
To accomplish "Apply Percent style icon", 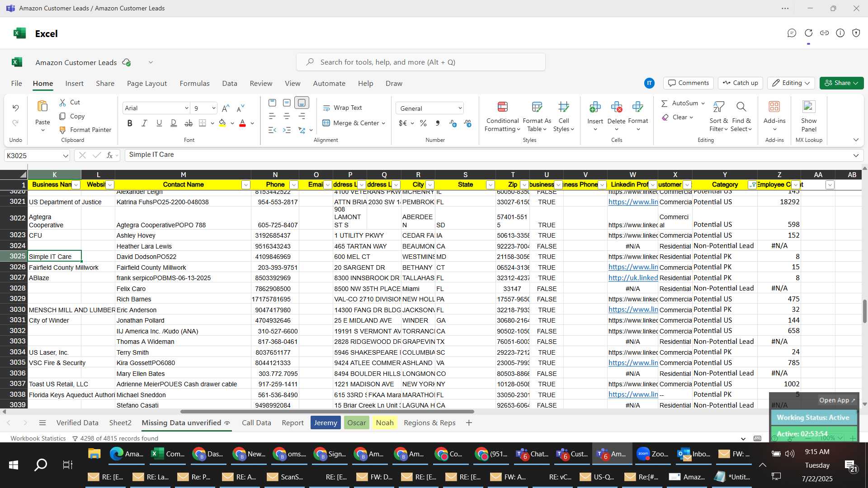I will click(423, 123).
